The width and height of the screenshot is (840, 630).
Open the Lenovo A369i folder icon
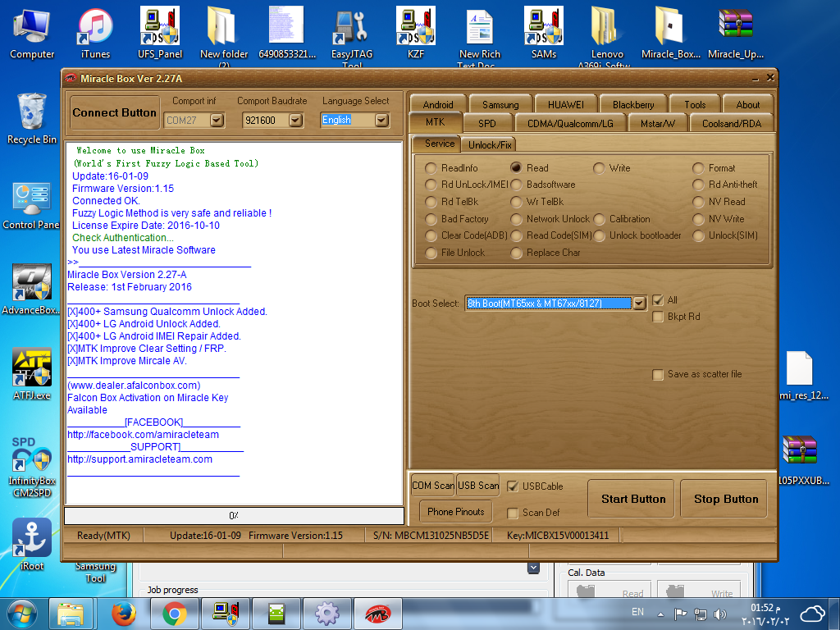pos(607,36)
